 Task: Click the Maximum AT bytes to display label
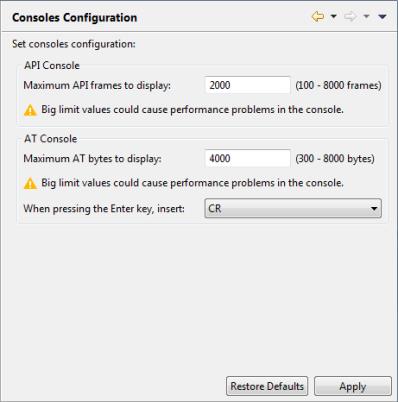tap(92, 159)
